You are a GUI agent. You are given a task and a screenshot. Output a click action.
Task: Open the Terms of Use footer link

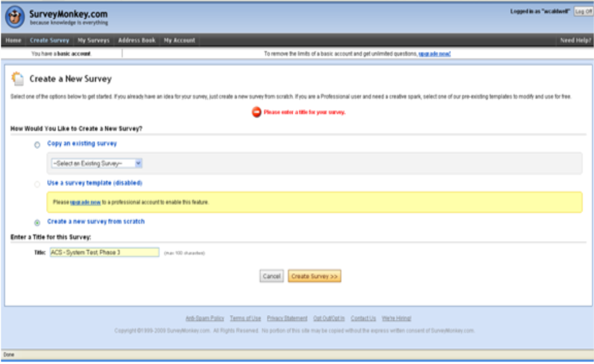coord(245,319)
